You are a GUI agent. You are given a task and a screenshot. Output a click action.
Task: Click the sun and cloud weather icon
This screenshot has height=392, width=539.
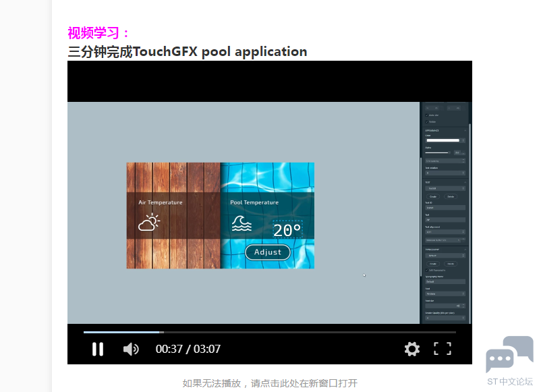click(x=149, y=222)
